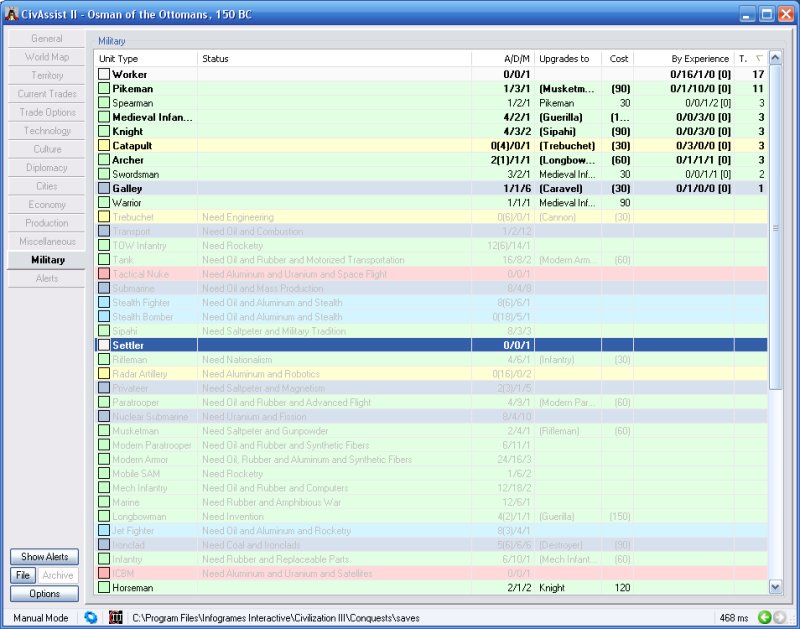Switch to the Economy tab
The width and height of the screenshot is (800, 629).
(x=46, y=205)
